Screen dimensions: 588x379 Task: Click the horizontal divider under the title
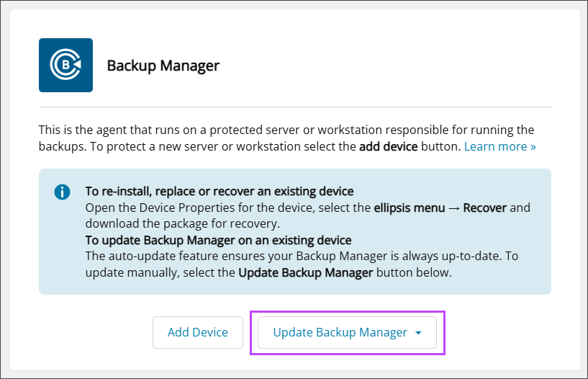tap(295, 107)
